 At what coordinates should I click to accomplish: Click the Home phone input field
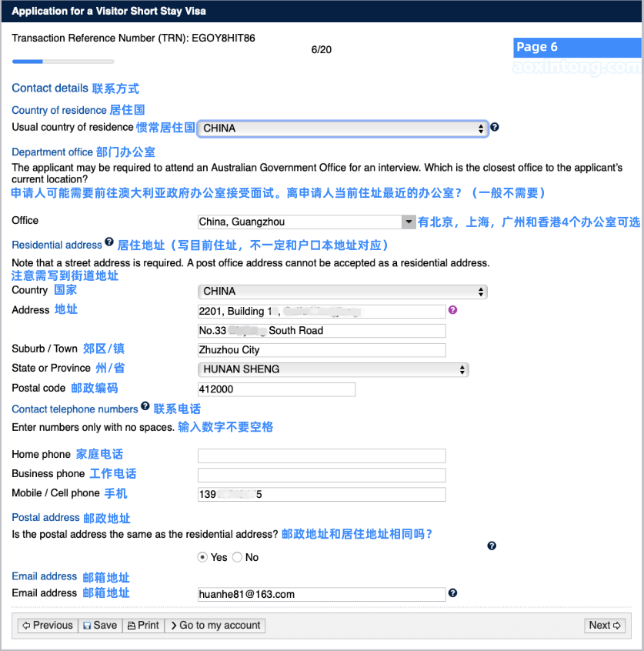pos(322,456)
